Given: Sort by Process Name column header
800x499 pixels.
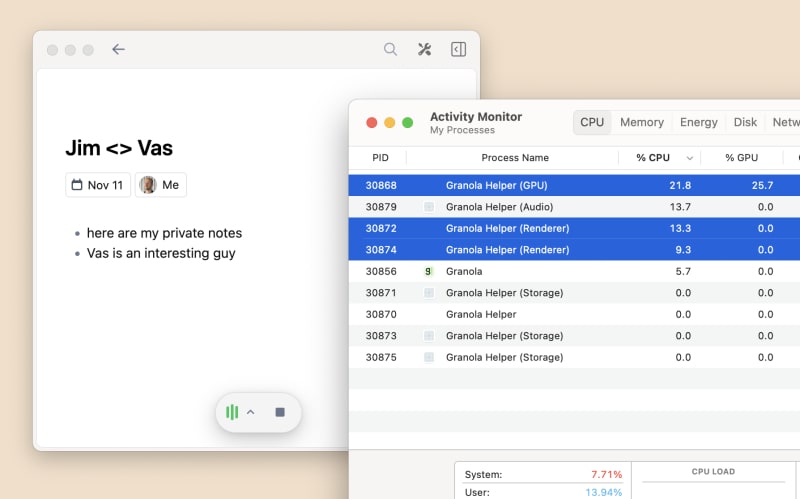Looking at the screenshot, I should (514, 158).
